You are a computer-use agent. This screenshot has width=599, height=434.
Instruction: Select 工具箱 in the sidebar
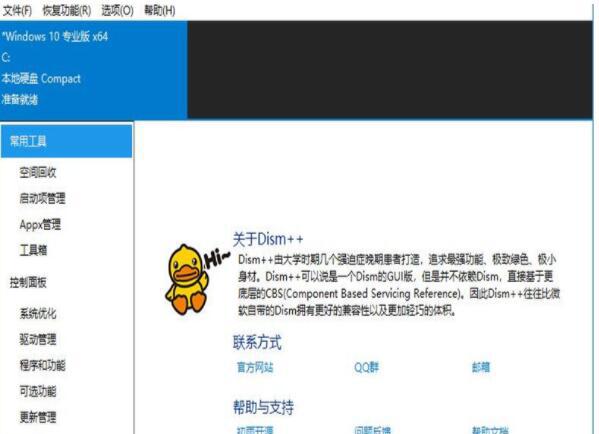(x=33, y=250)
